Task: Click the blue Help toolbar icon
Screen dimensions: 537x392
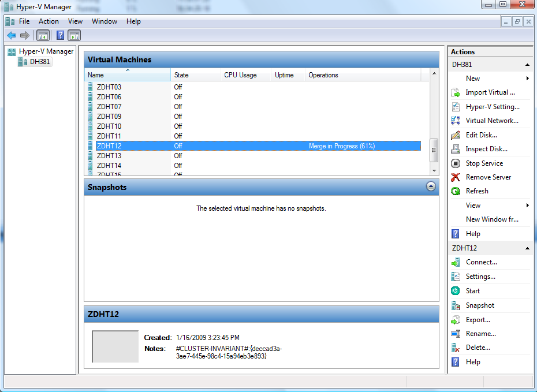Action: click(x=60, y=36)
